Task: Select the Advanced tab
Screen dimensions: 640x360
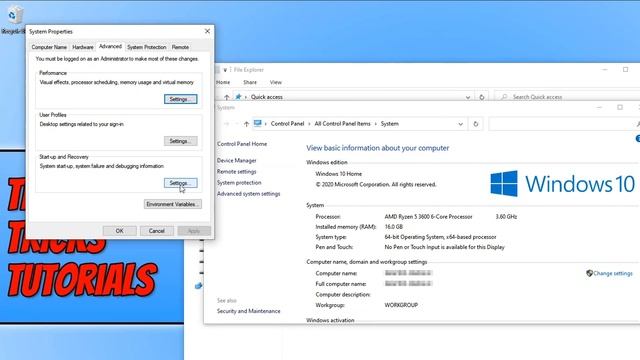Action: pos(110,47)
